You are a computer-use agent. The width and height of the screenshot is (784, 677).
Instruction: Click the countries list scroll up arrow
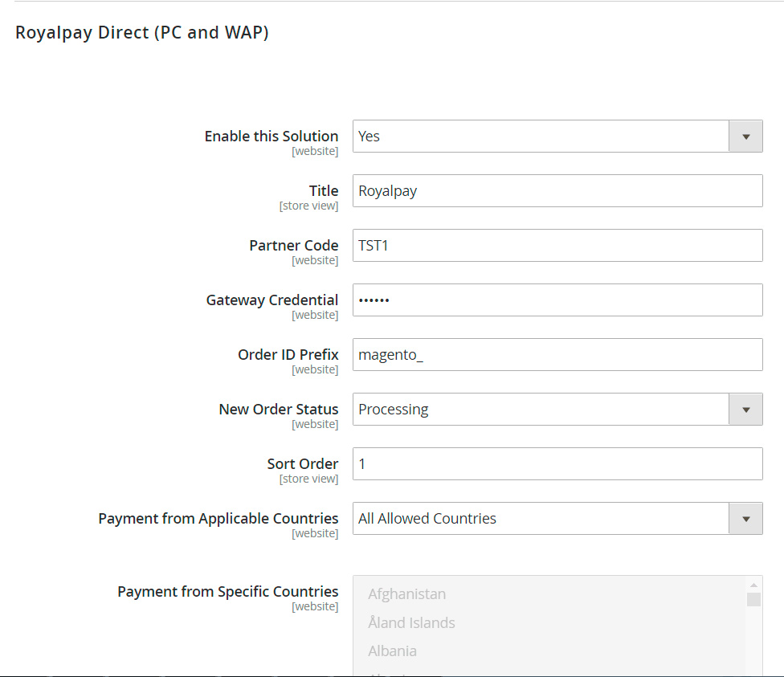pos(753,585)
